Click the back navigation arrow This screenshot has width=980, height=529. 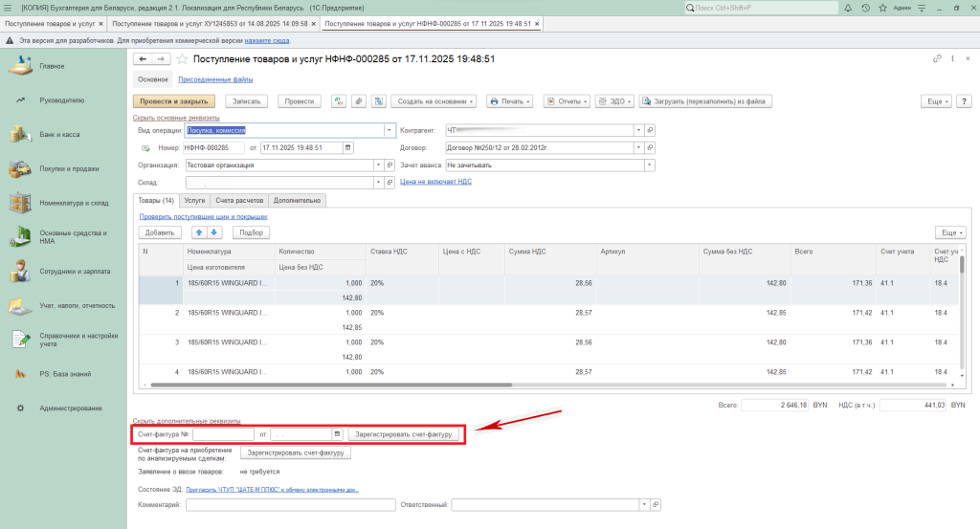(x=144, y=59)
